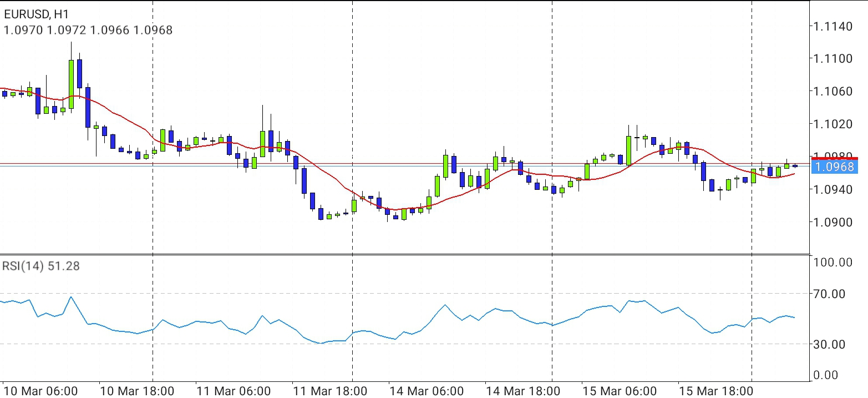Click the 15 Mar 06:00 time label

click(x=620, y=391)
